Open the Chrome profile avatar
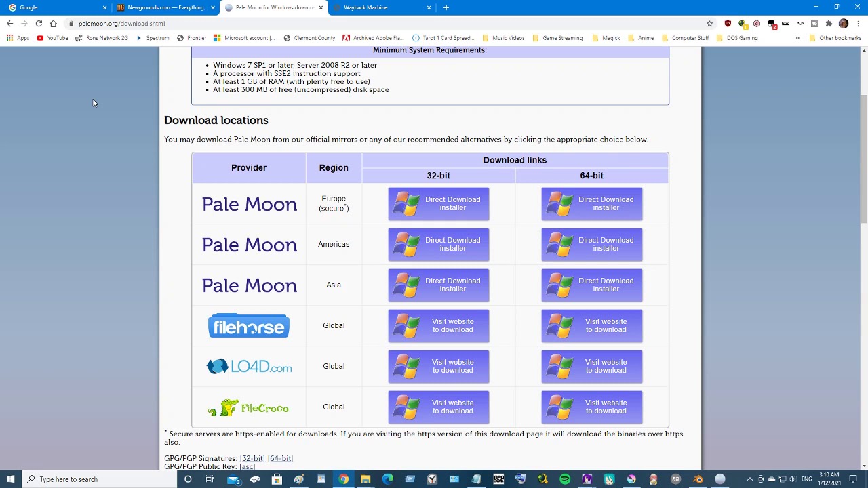 pyautogui.click(x=844, y=24)
